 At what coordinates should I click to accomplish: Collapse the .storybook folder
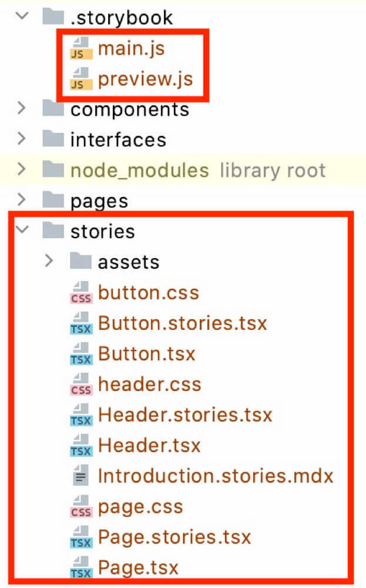tap(22, 16)
